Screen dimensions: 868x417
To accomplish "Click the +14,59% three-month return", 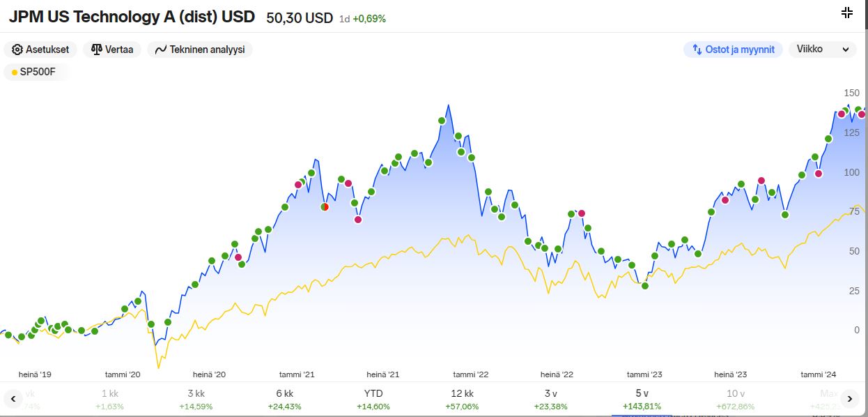I will pos(196,407).
